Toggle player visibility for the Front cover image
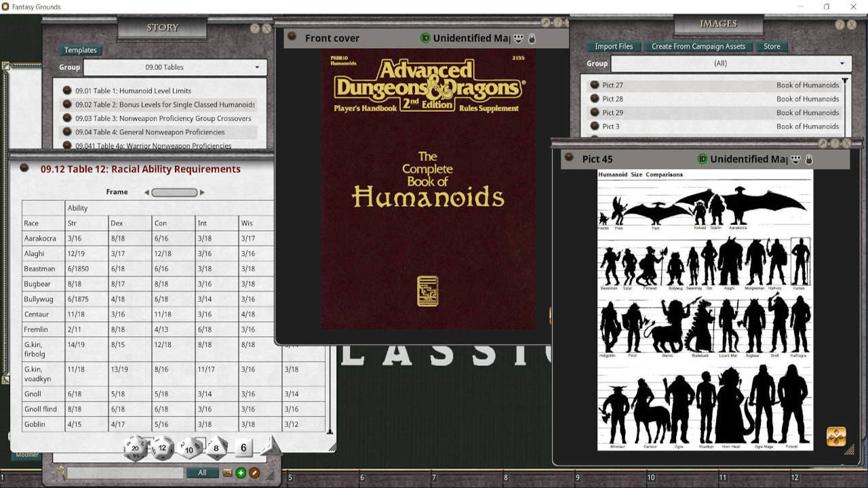The height and width of the screenshot is (488, 868). point(518,39)
